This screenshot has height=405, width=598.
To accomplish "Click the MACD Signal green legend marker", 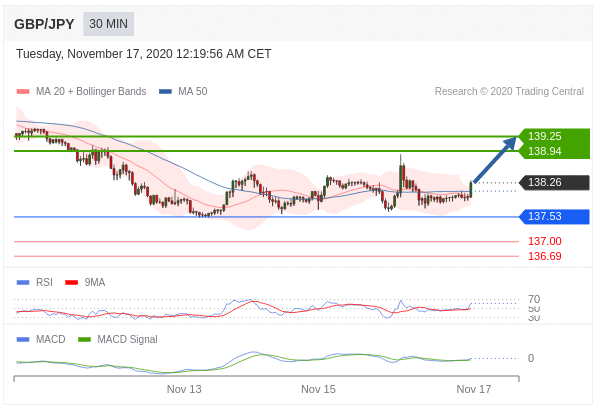I will [x=84, y=339].
